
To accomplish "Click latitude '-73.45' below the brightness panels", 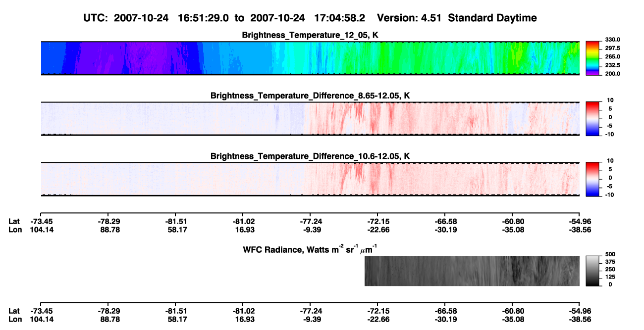I will (x=41, y=221).
